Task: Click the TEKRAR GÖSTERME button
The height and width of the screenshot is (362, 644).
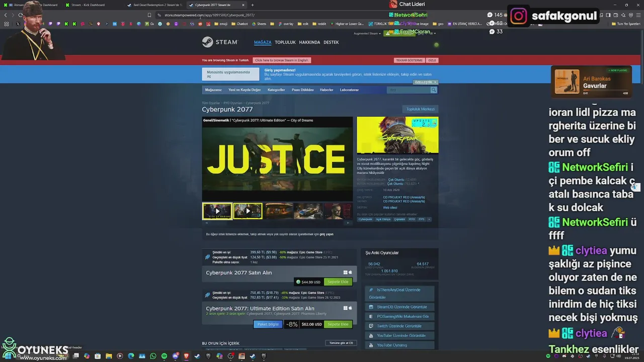Action: coord(409,60)
